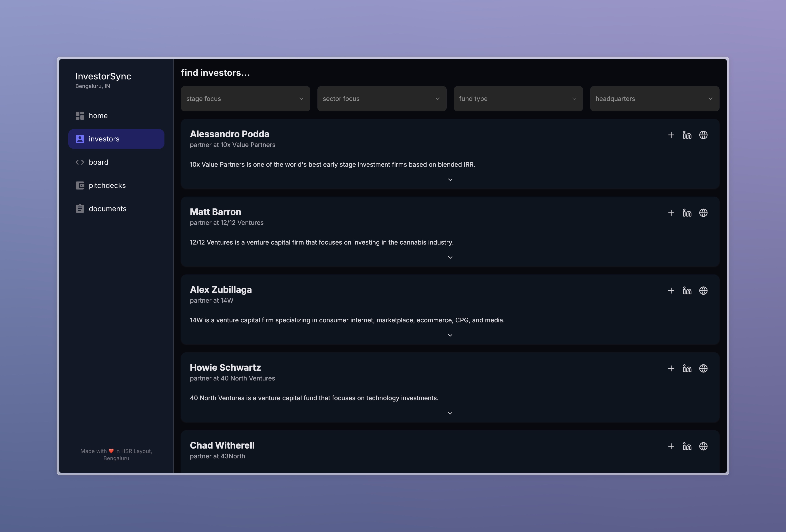Open Chad Witherell's LinkedIn icon
This screenshot has width=786, height=532.
point(687,446)
